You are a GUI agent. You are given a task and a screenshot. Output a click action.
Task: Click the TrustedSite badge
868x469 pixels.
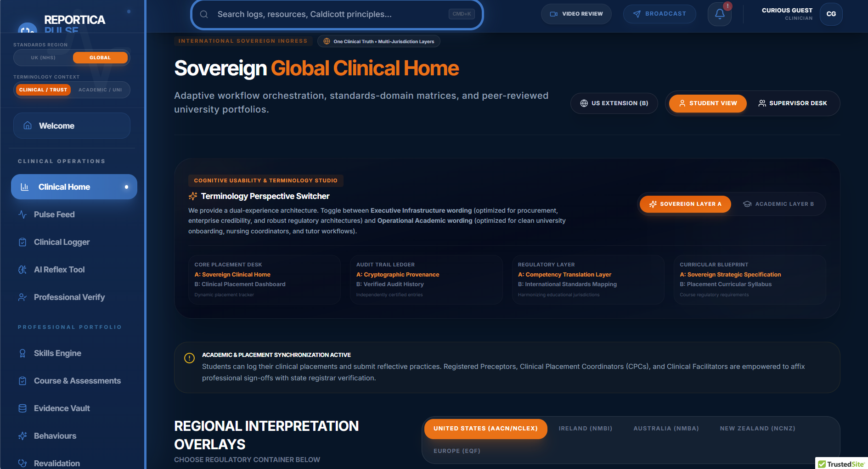click(x=841, y=463)
